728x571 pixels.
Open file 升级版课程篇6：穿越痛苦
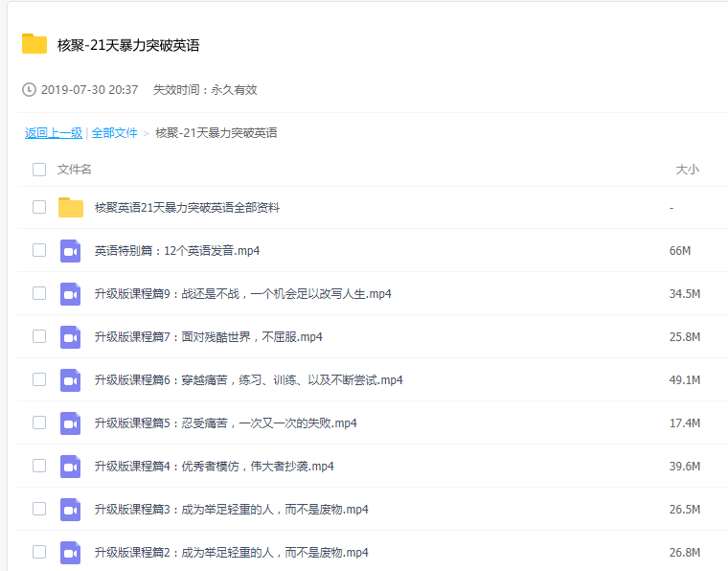[x=248, y=380]
